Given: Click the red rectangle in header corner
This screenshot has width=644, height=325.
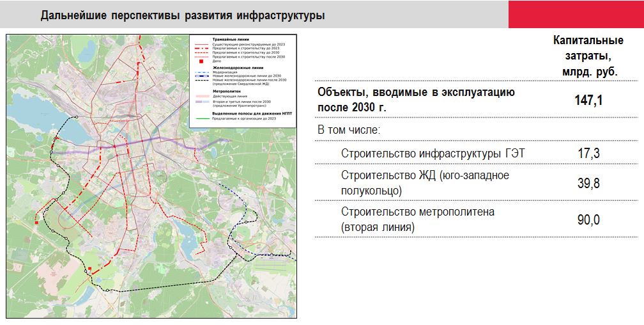Looking at the screenshot, I should [x=576, y=15].
